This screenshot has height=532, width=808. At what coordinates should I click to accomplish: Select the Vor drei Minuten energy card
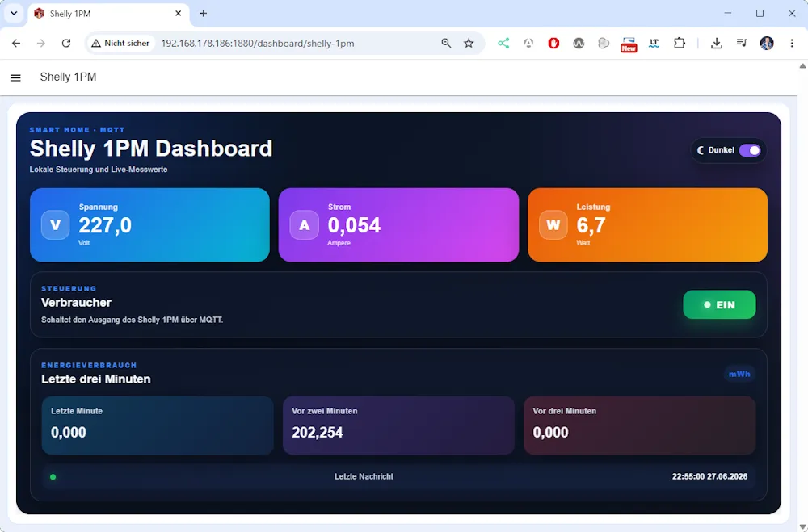coord(639,425)
